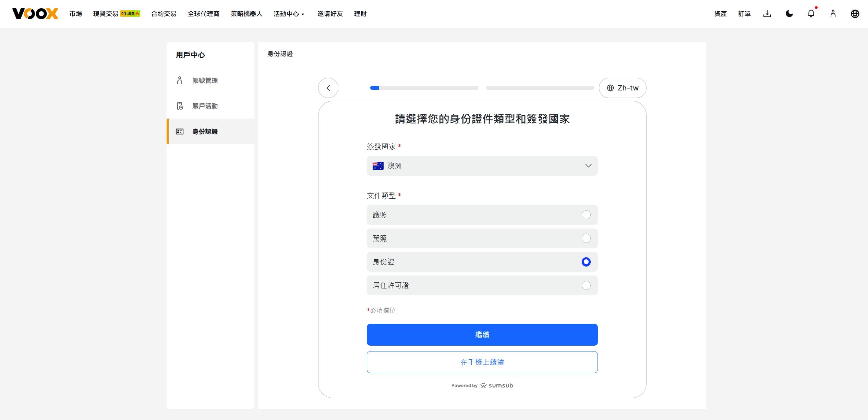Open user profile icon in header
868x420 pixels.
tap(833, 14)
